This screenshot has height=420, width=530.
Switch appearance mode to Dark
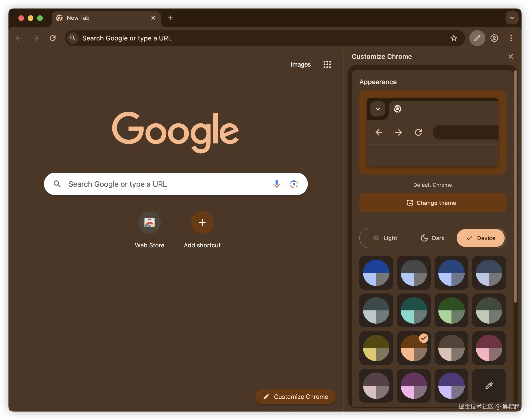[433, 238]
